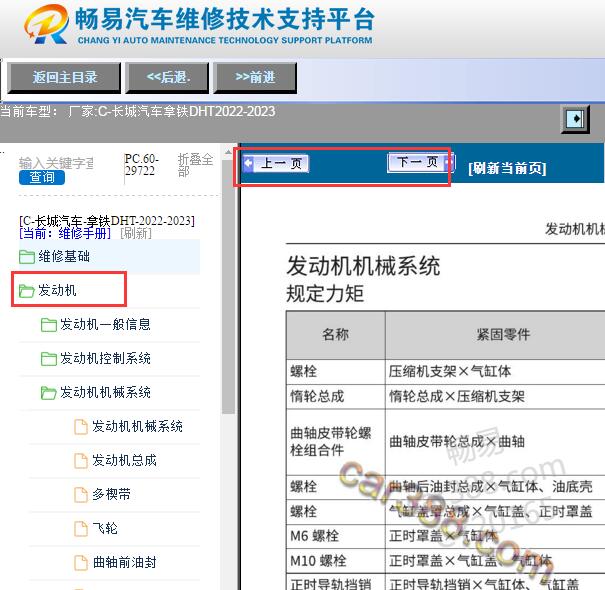Click the PC.60-29722 text
The image size is (605, 590).
141,165
